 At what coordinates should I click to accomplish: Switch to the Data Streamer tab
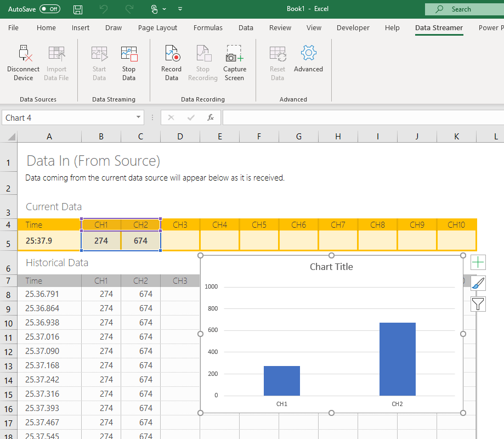439,27
